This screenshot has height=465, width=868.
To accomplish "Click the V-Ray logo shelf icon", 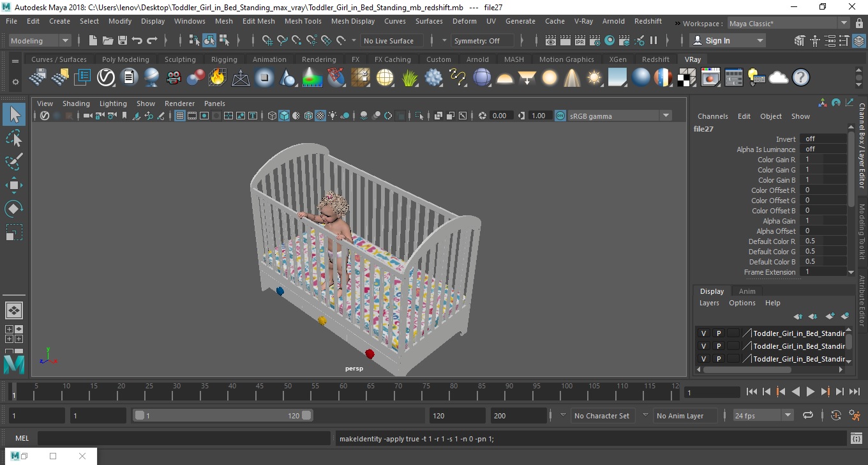I will point(106,78).
